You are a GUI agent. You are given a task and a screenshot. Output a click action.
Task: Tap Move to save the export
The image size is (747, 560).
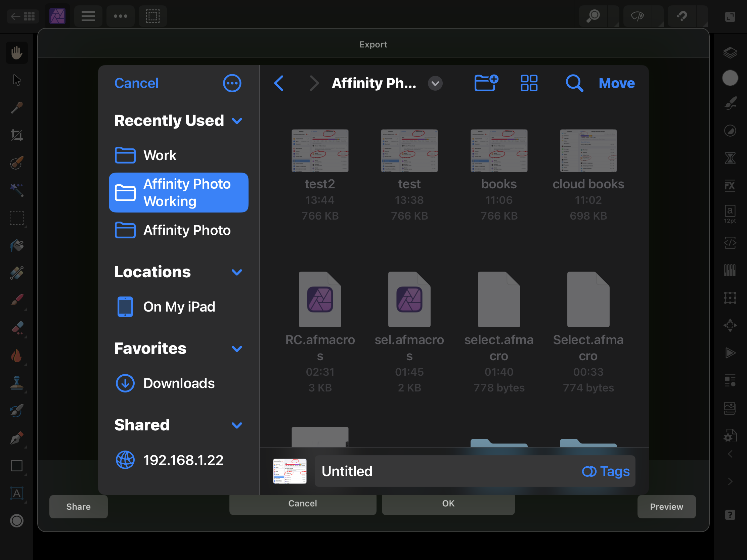(x=617, y=83)
